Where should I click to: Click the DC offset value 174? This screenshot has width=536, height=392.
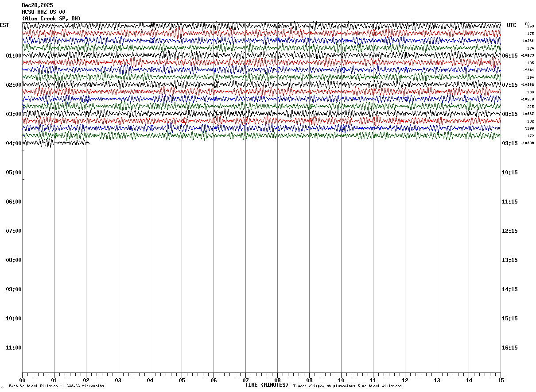coord(530,48)
